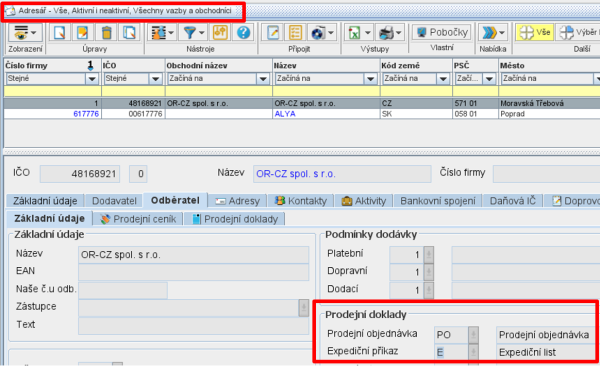
Task: Click the delete trash bin icon
Action: 106,33
